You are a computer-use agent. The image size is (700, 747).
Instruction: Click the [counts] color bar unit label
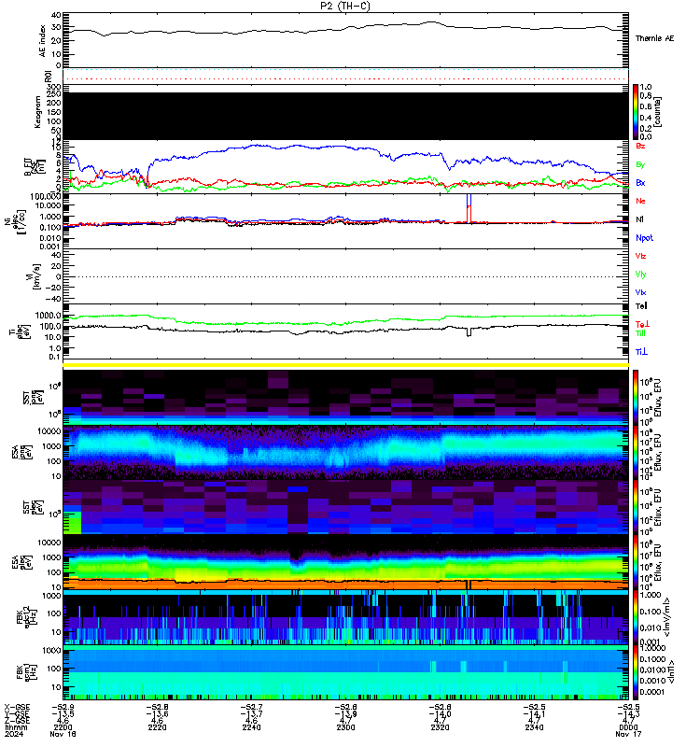click(x=658, y=112)
